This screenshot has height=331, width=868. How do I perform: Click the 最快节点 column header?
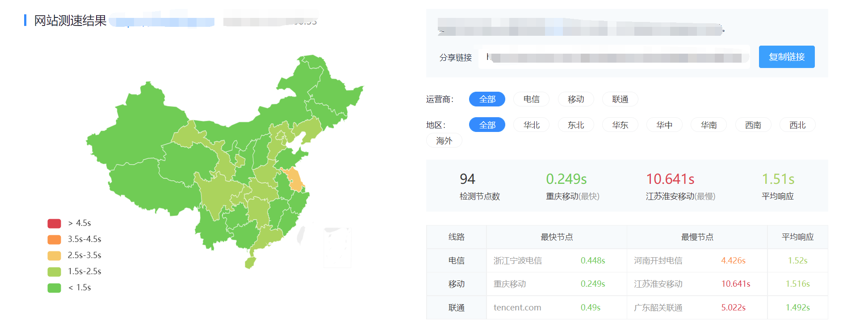(557, 237)
